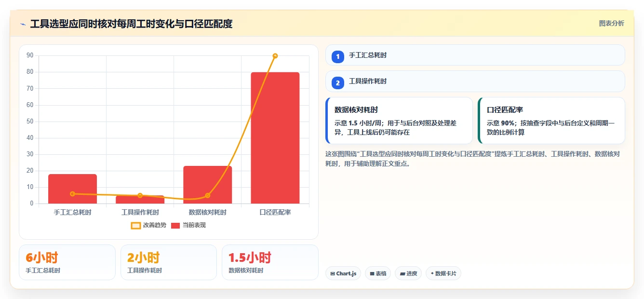Click the 当前表现 legend label
644x299 pixels.
(x=194, y=225)
